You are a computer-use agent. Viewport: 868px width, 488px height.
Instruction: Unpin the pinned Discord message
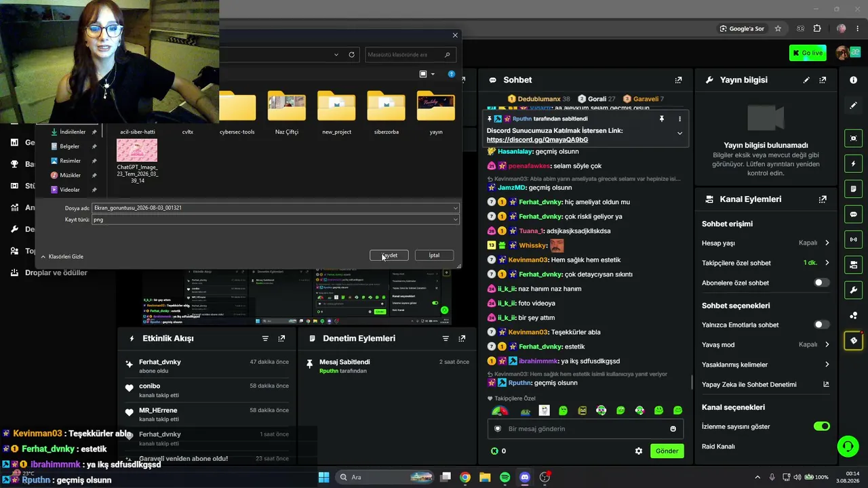[661, 119]
